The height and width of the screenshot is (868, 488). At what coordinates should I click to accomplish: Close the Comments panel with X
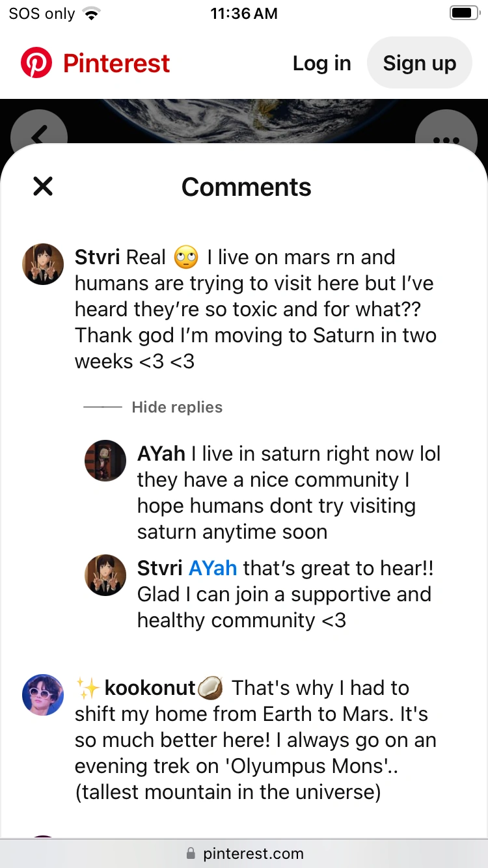(x=43, y=187)
